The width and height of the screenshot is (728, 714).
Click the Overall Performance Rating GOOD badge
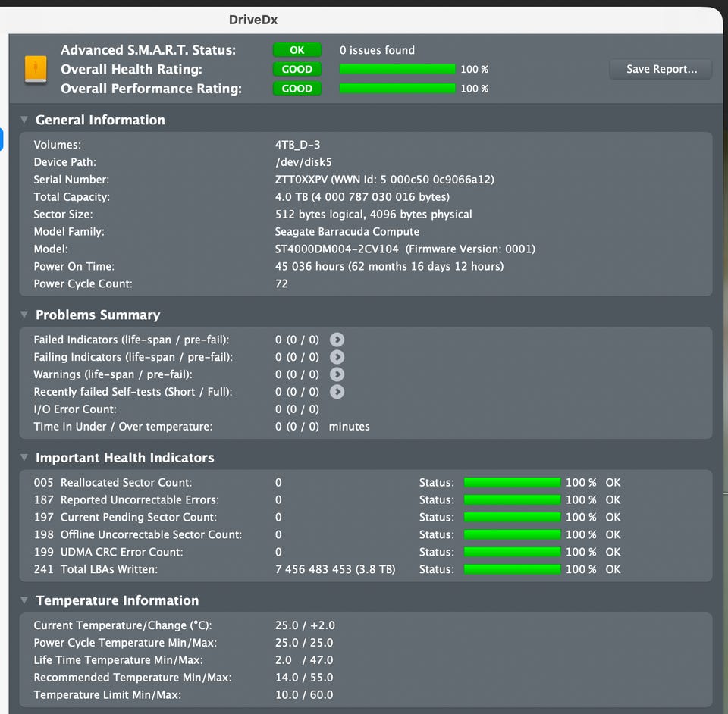pyautogui.click(x=297, y=89)
